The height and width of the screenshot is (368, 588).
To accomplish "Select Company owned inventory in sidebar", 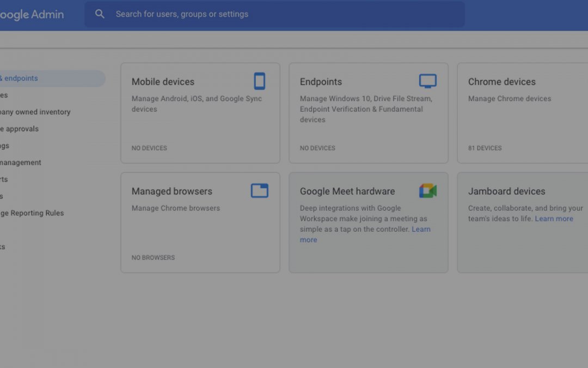I will 35,112.
